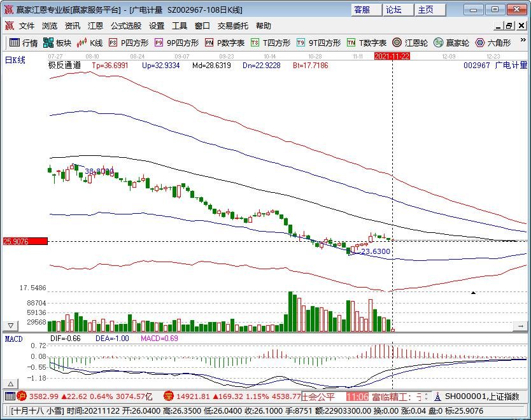Click the status bar grid icon
The width and height of the screenshot is (531, 420).
click(10, 396)
